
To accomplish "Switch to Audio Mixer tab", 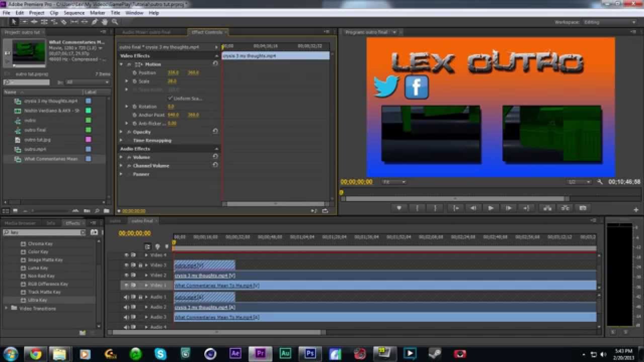I will tap(146, 32).
